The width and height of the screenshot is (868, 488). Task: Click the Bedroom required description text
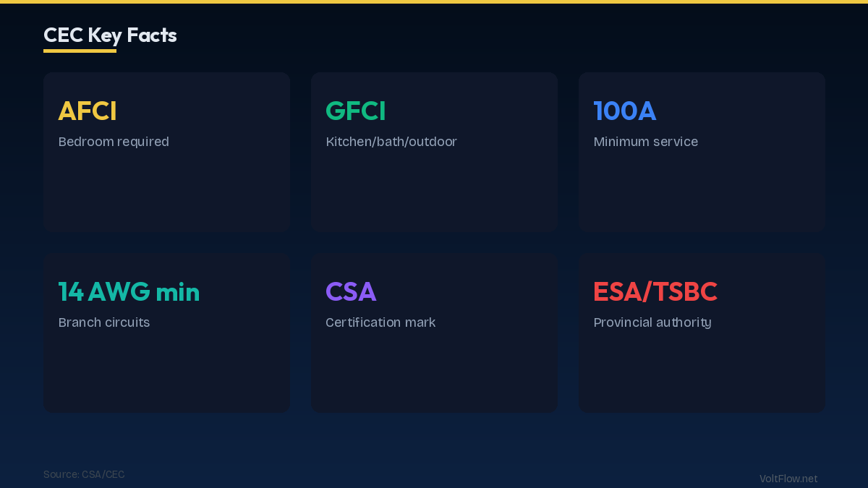coord(114,142)
